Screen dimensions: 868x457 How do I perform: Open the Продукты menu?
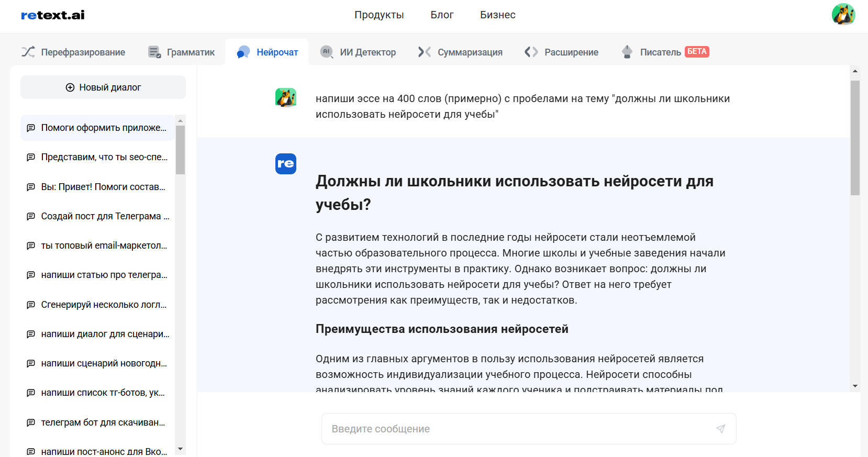[x=379, y=15]
